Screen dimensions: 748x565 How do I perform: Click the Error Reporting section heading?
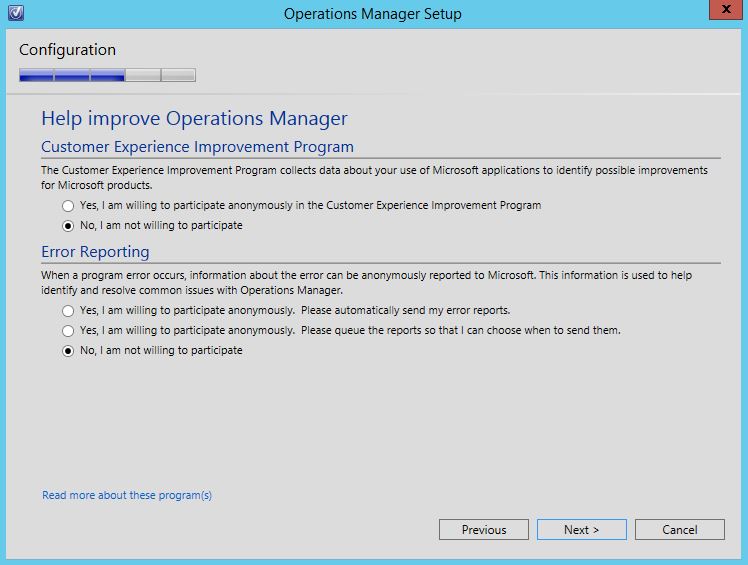click(x=95, y=252)
